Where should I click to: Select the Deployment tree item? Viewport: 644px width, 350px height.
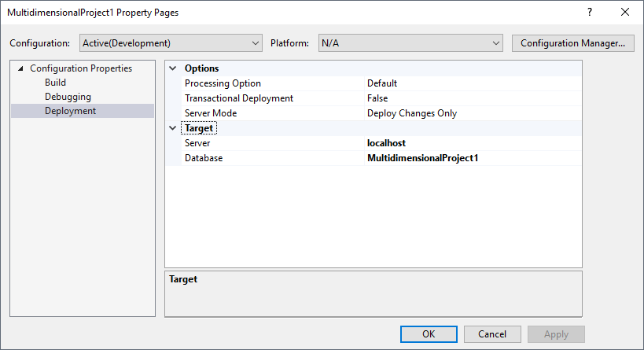(70, 111)
